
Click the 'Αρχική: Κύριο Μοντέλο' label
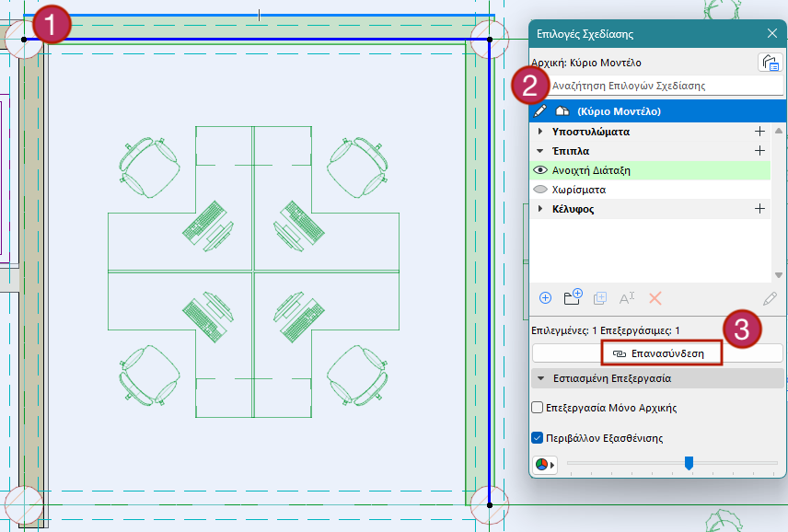[x=586, y=63]
